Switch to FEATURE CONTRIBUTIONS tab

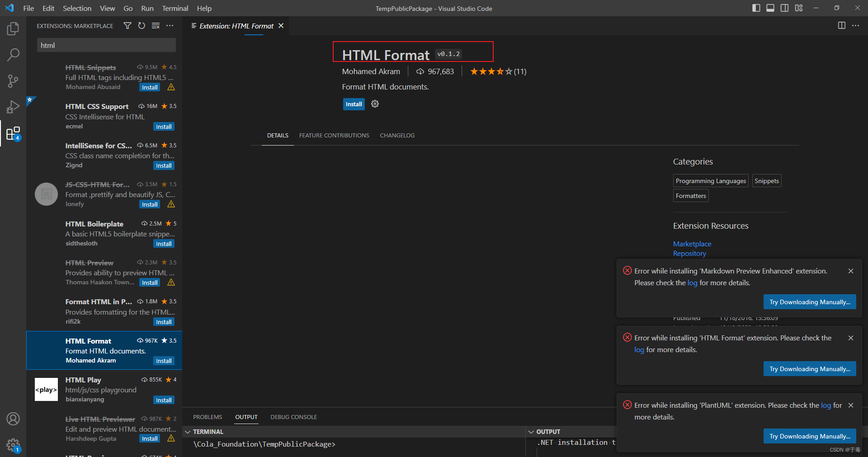point(334,136)
